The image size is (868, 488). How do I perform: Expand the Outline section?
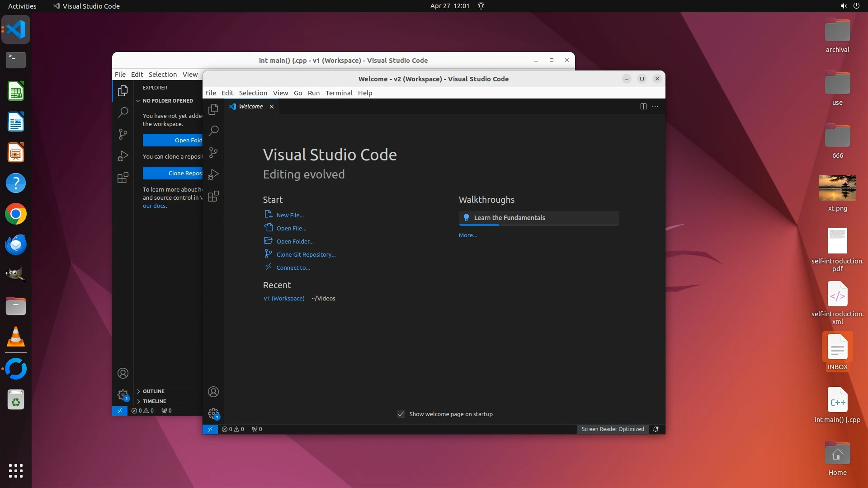tap(153, 391)
